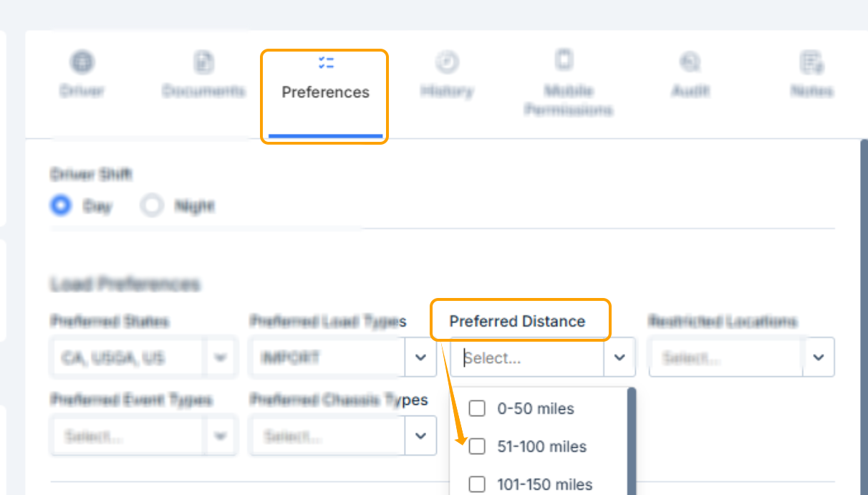Open the Restricted Locations dropdown arrow

(x=819, y=357)
